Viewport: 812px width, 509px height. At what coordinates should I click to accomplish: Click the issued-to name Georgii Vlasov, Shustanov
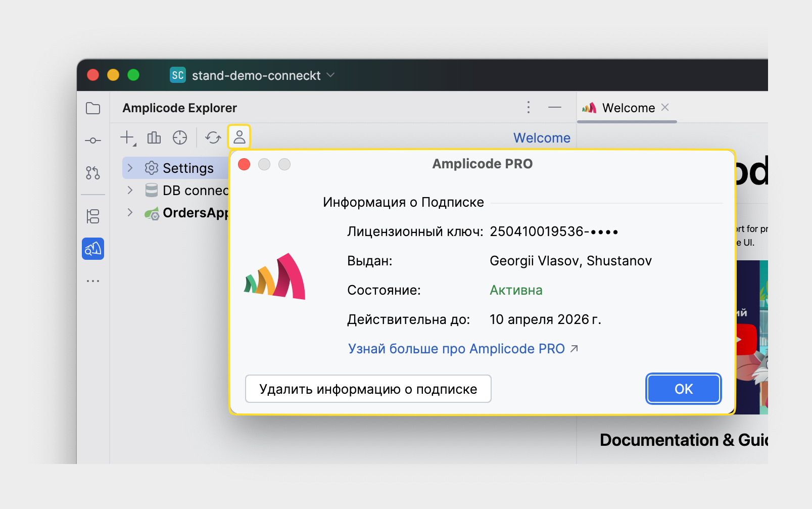pos(571,261)
